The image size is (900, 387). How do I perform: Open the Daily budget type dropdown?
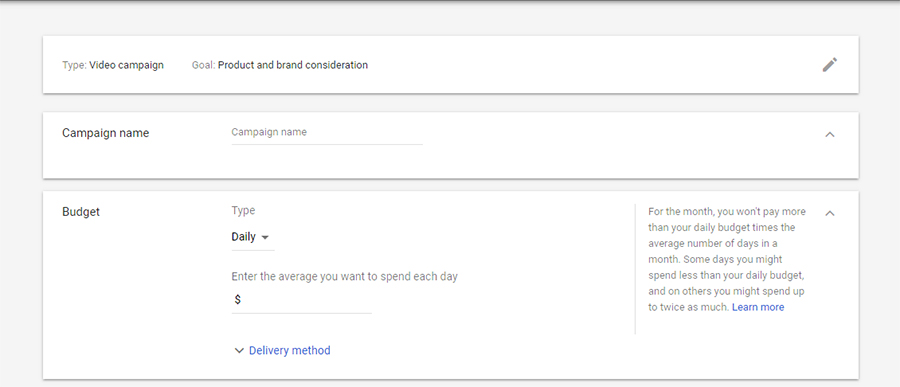[x=253, y=237]
